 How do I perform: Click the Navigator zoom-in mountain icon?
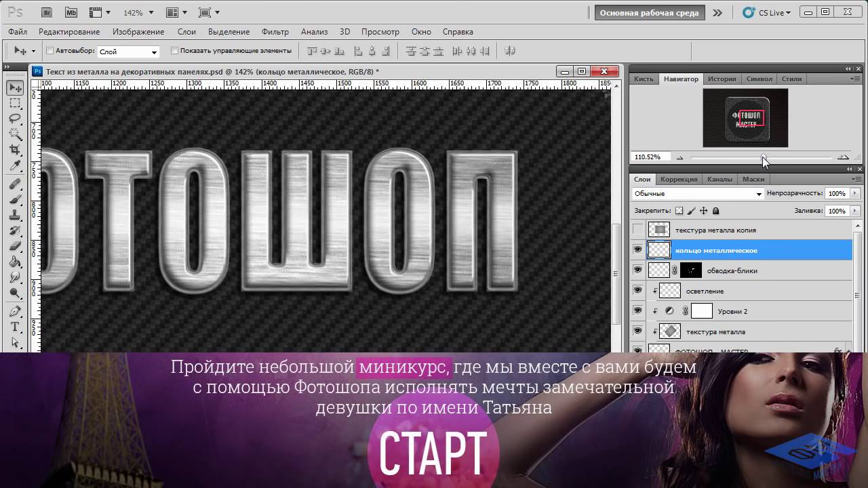click(x=843, y=157)
